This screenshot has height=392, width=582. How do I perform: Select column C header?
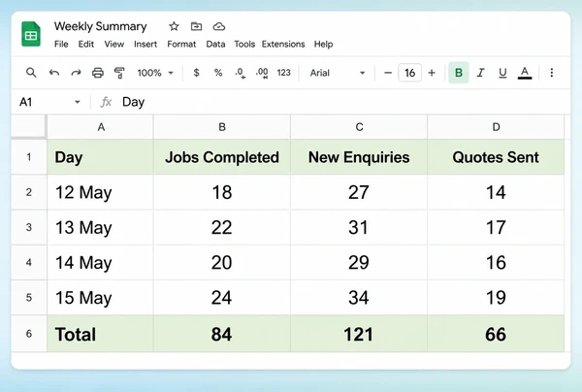[x=359, y=127]
